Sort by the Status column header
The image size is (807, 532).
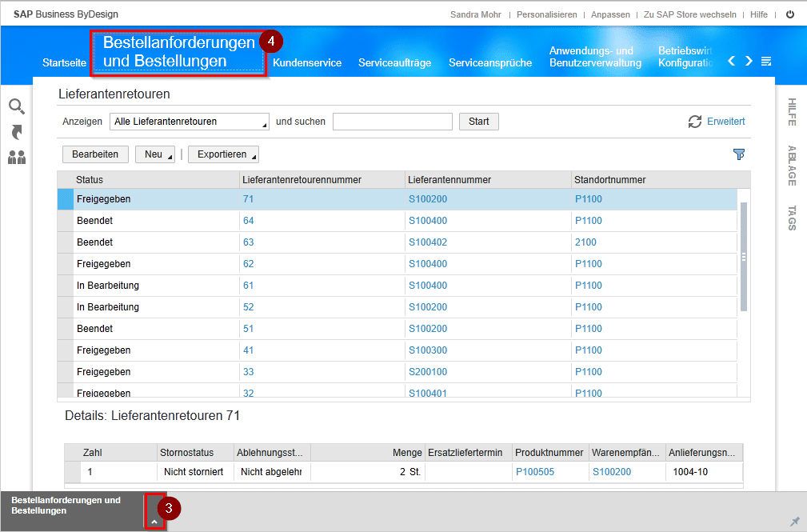tap(157, 180)
